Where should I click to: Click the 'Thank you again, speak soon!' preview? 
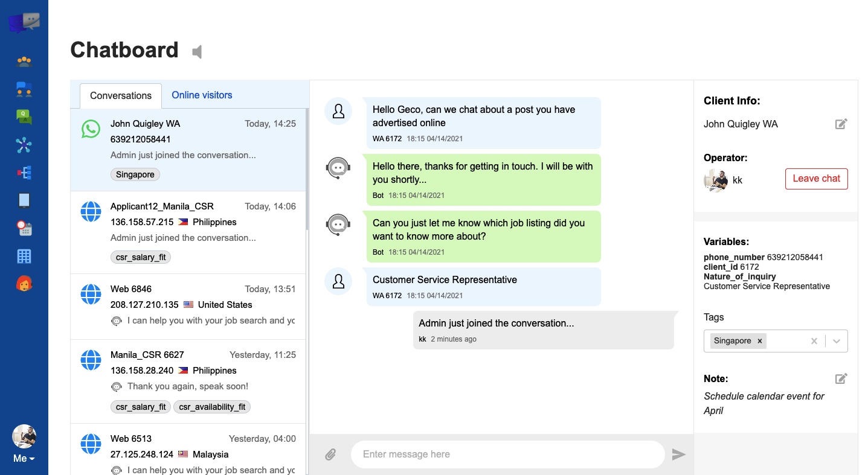point(188,386)
